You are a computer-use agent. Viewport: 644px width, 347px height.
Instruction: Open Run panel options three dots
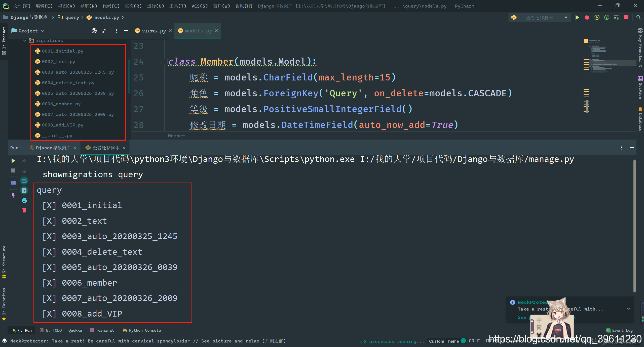pos(622,148)
